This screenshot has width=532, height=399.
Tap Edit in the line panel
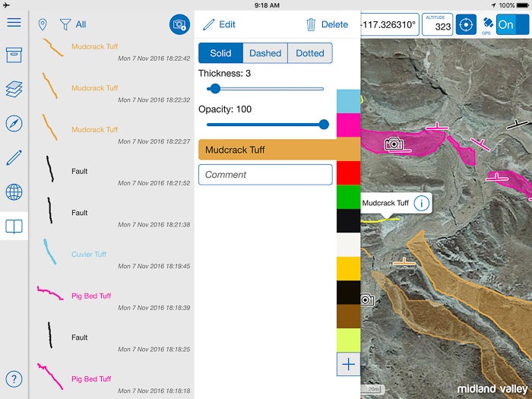219,24
